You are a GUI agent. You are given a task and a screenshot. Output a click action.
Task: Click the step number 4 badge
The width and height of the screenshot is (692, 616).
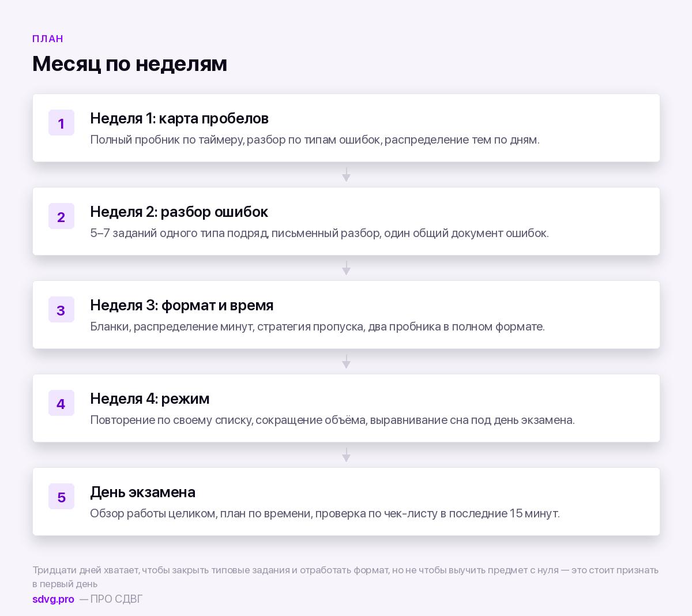(x=61, y=403)
